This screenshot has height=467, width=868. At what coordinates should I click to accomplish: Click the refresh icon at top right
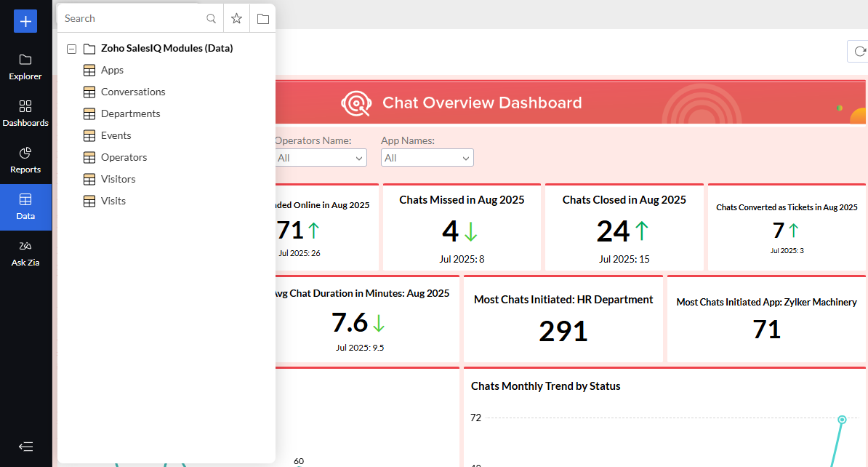pyautogui.click(x=860, y=52)
